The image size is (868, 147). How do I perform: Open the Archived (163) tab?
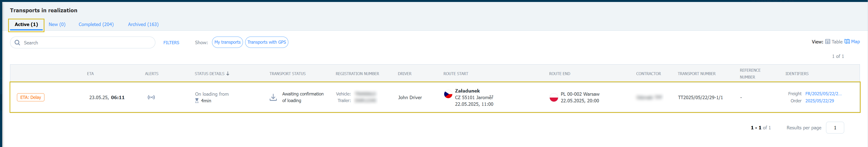pyautogui.click(x=143, y=24)
